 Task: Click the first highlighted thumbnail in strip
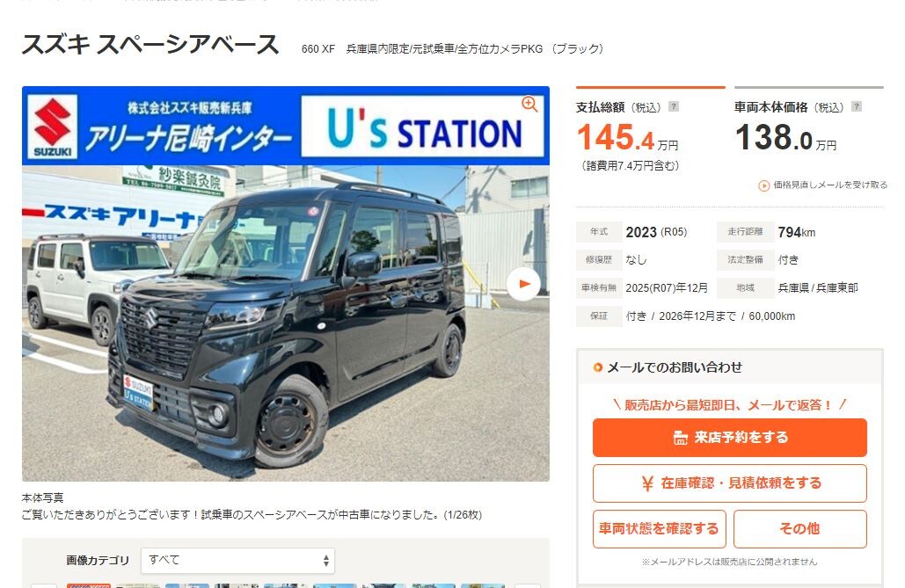tap(88, 585)
